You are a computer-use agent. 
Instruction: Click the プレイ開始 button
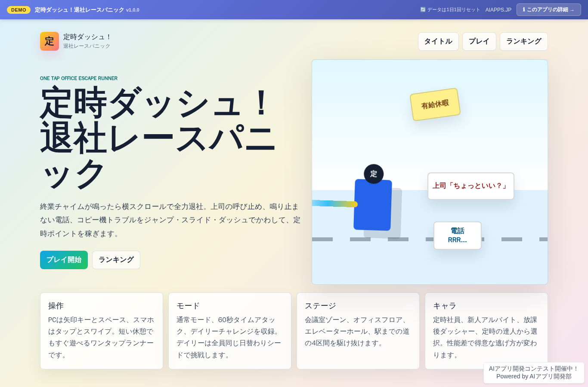[64, 260]
